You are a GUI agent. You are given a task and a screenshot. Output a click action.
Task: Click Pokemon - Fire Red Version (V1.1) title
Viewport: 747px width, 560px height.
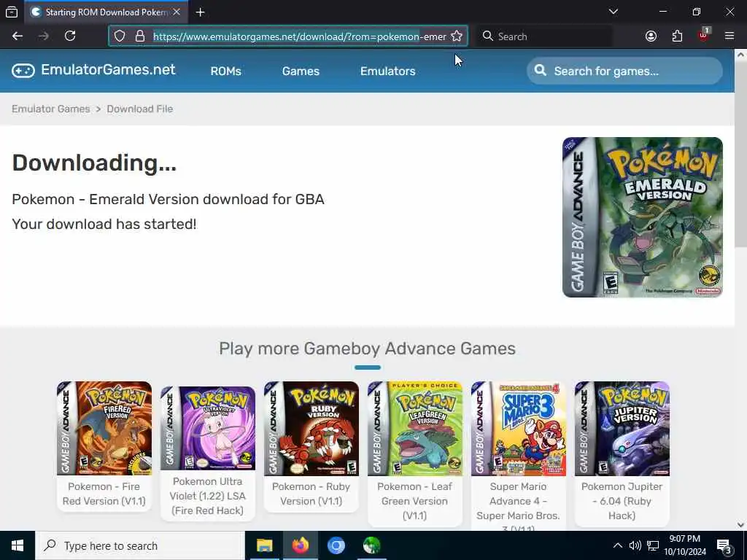[104, 494]
